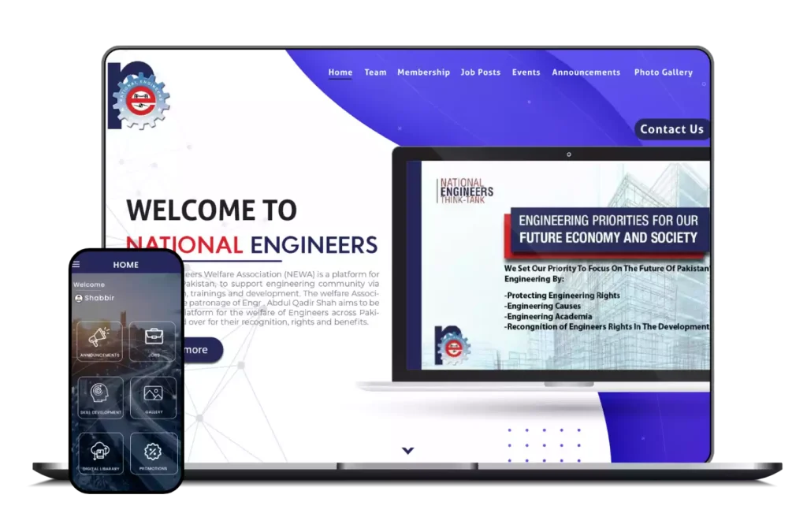Open the Team page from navigation
Screen dimensions: 807x532
click(375, 73)
